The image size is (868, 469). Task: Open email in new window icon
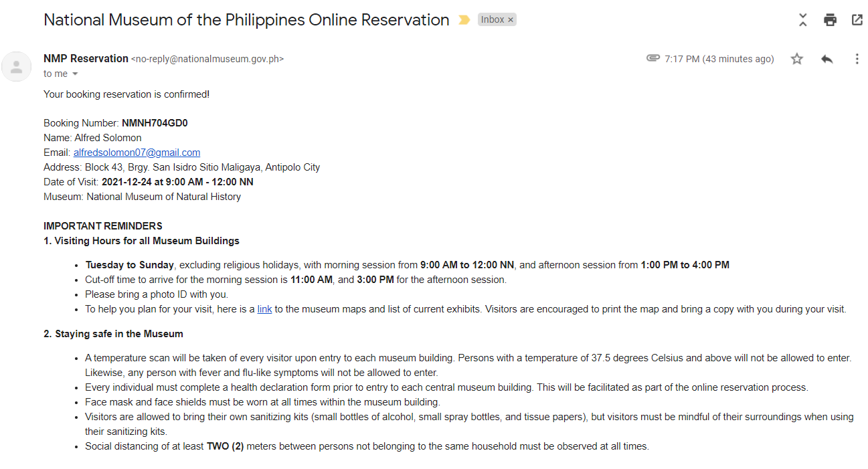tap(857, 20)
